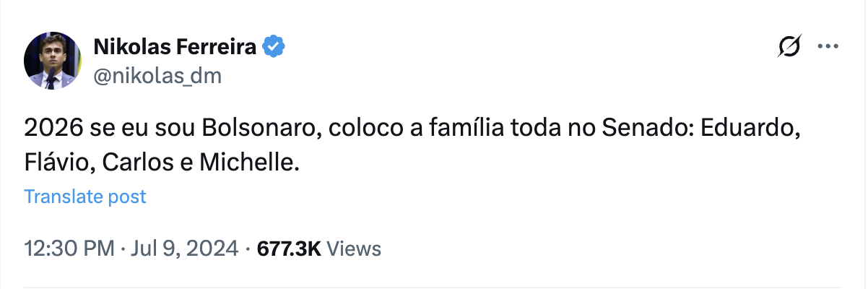Click the Translate post link

pos(85,196)
